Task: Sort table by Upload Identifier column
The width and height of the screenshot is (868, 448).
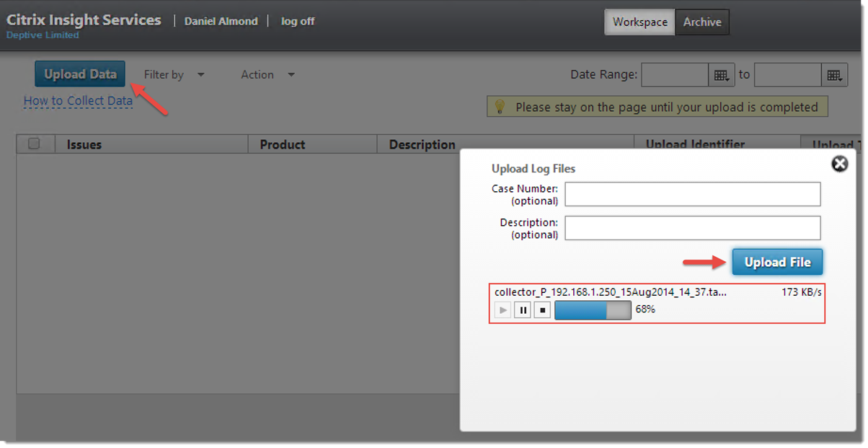Action: point(695,144)
